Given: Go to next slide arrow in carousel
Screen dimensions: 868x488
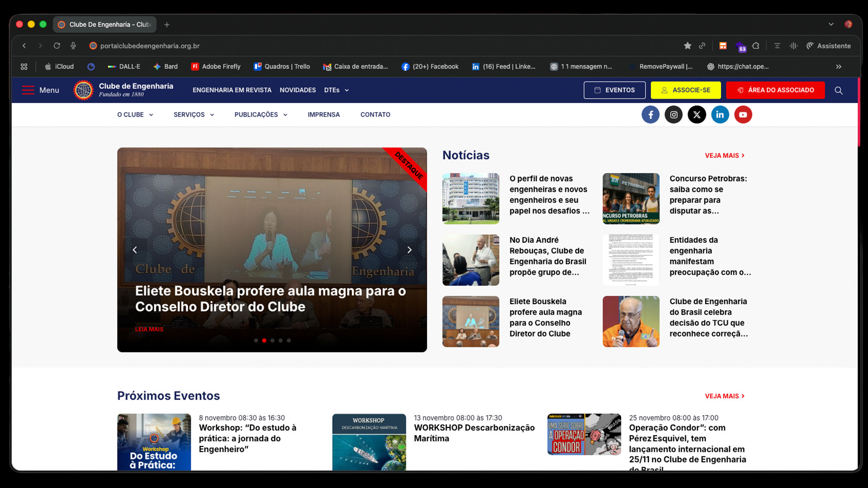Looking at the screenshot, I should click(x=409, y=250).
